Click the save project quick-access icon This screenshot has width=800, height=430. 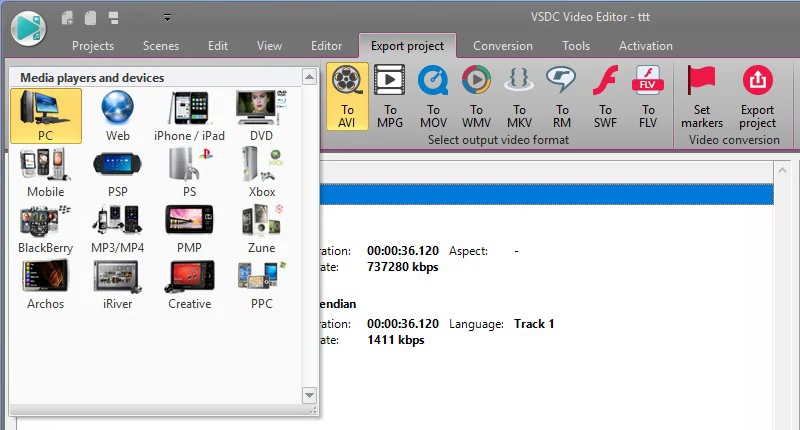113,18
